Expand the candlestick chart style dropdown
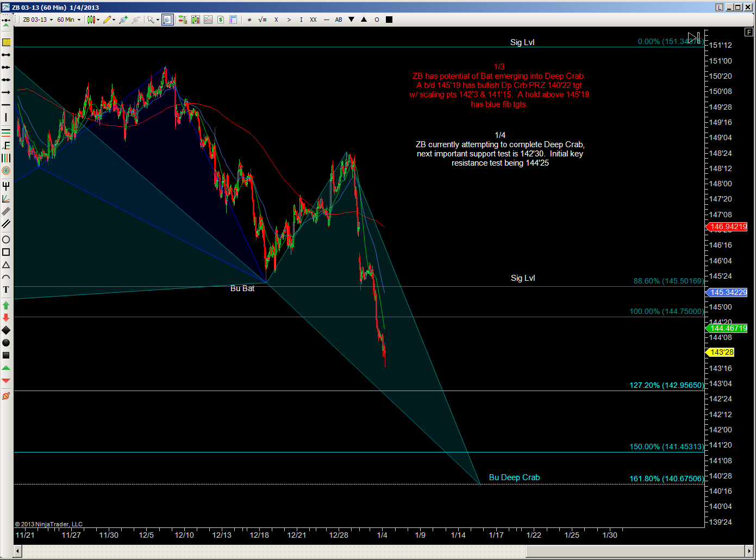 [x=93, y=20]
